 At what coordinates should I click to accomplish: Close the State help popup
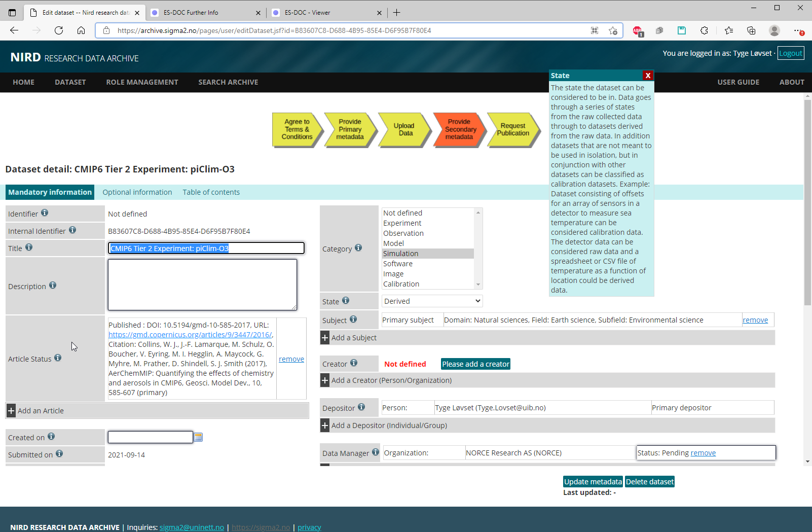(647, 76)
